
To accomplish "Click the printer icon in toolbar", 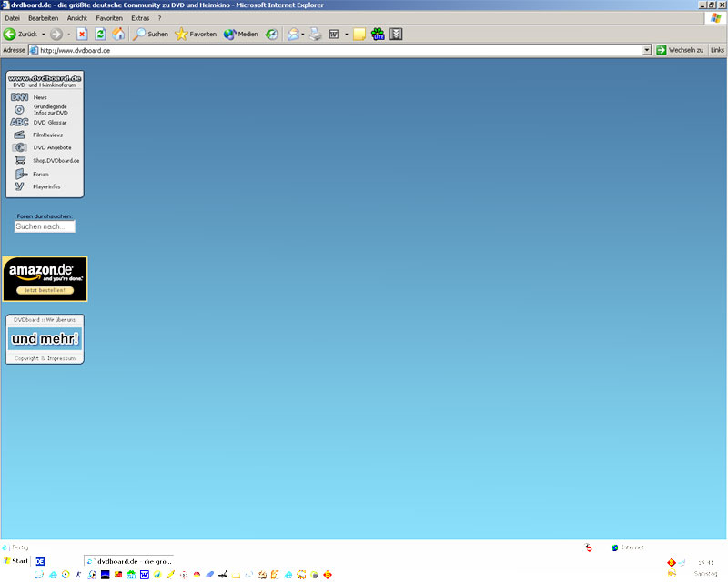I will 316,34.
